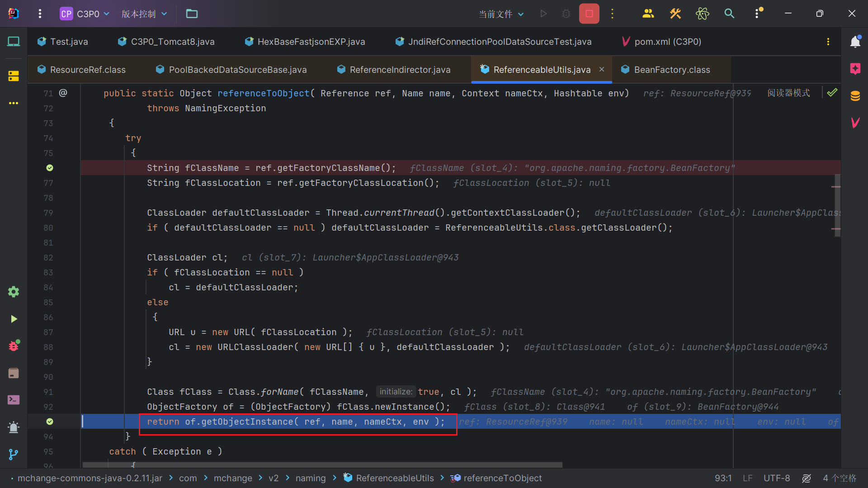The width and height of the screenshot is (868, 488).
Task: Show more tool windows ellipsis
Action: [14, 103]
